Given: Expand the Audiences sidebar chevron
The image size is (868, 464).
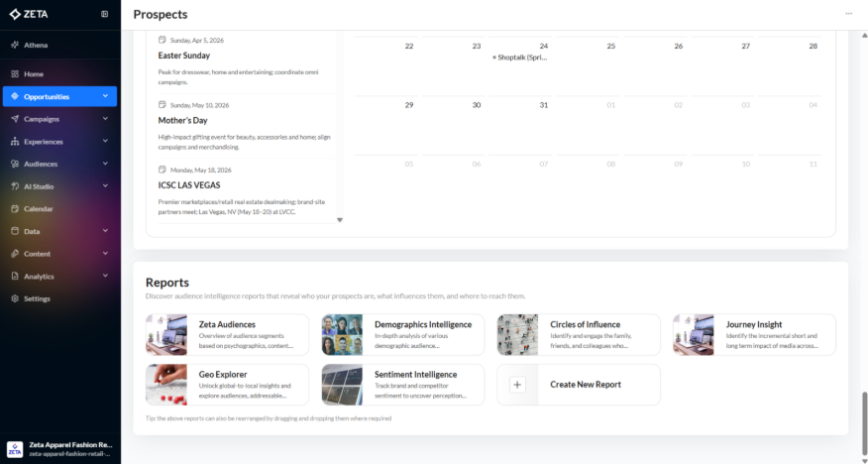Looking at the screenshot, I should point(105,164).
